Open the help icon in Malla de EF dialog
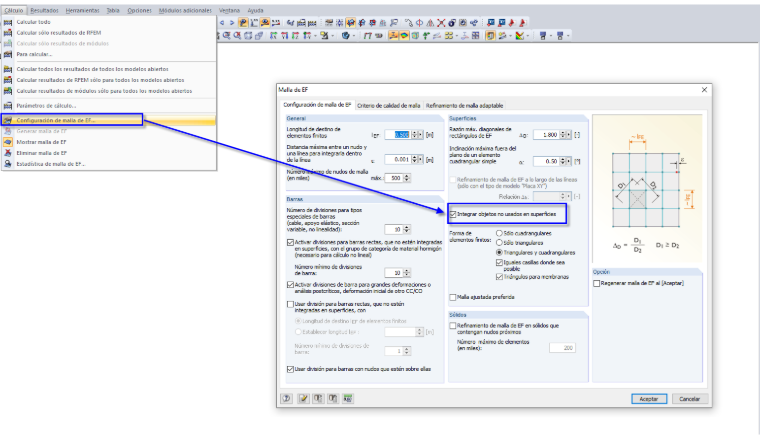The width and height of the screenshot is (760, 439). pyautogui.click(x=286, y=398)
